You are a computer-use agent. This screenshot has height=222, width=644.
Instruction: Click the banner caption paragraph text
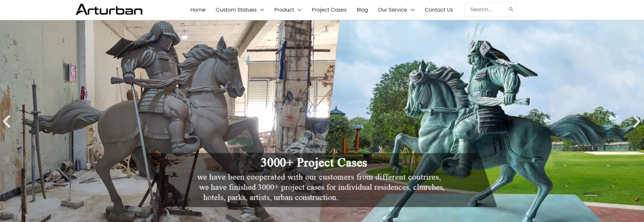(321, 187)
